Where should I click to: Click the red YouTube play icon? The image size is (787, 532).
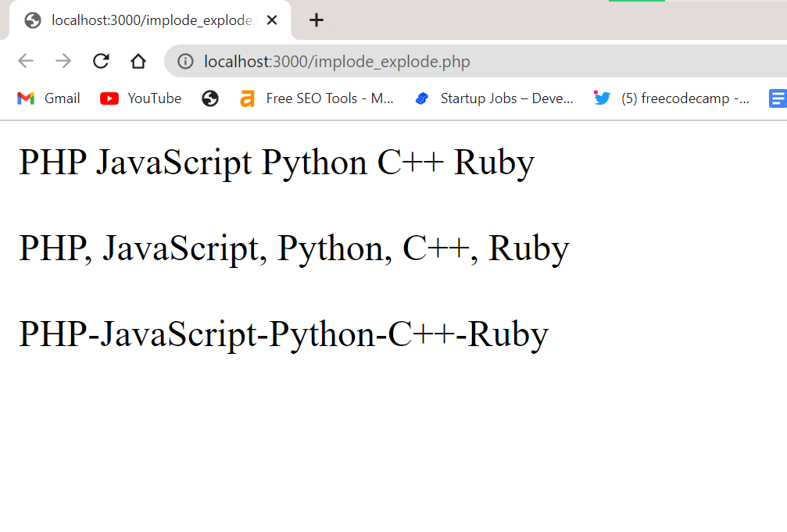[109, 98]
